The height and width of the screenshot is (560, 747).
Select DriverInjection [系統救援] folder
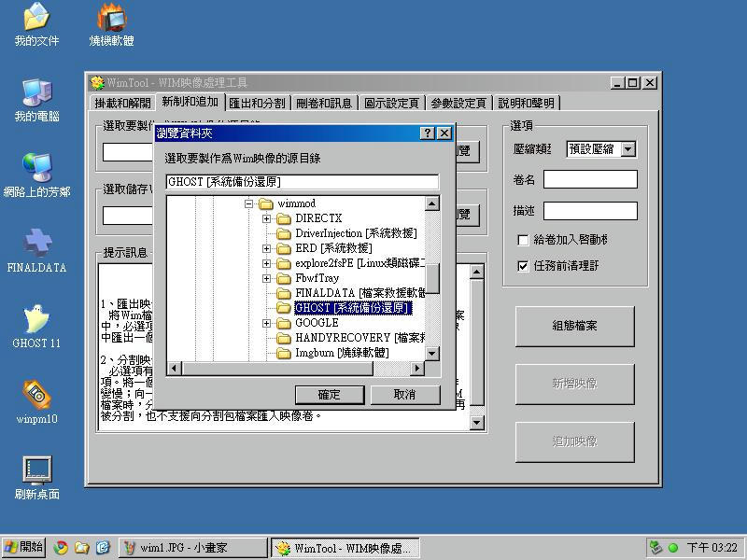click(x=356, y=233)
